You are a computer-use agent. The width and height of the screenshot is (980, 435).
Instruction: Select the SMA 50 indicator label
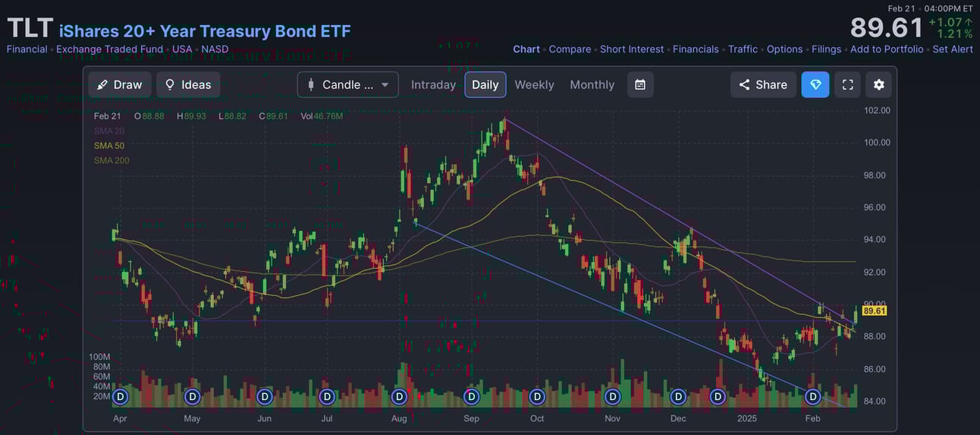click(x=109, y=146)
